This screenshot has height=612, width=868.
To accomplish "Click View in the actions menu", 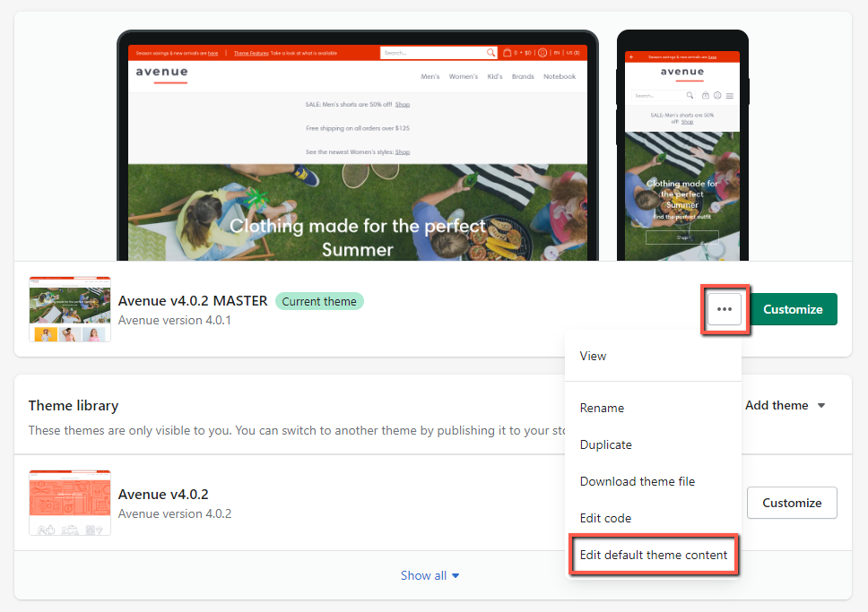I will (593, 356).
